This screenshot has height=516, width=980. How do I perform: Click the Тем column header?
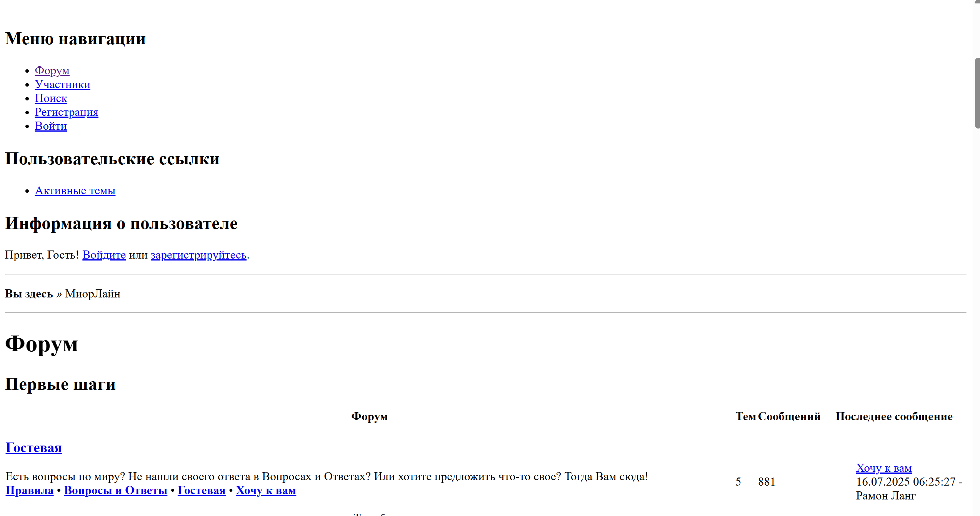pos(745,417)
